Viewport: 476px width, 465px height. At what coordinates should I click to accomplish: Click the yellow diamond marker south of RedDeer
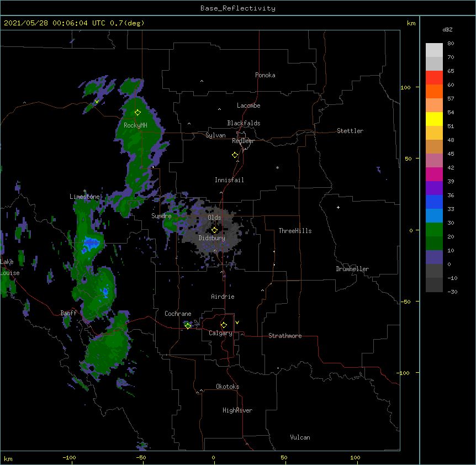[x=235, y=155]
